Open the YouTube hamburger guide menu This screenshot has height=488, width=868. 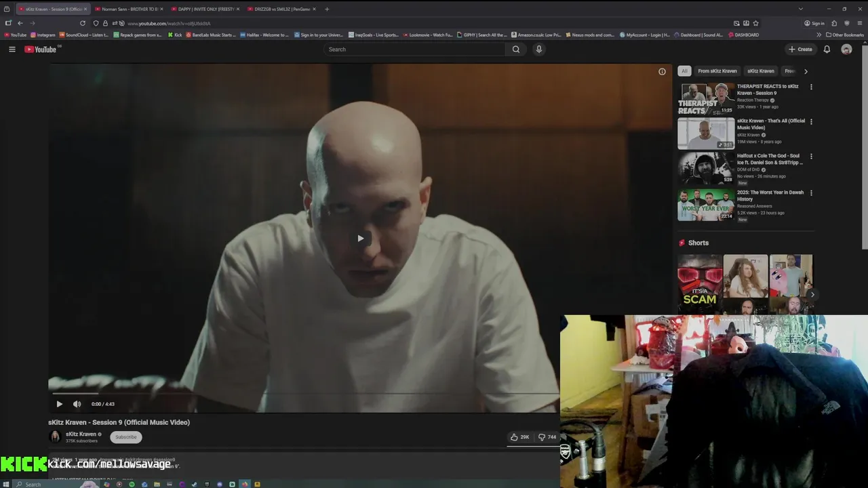tap(12, 49)
